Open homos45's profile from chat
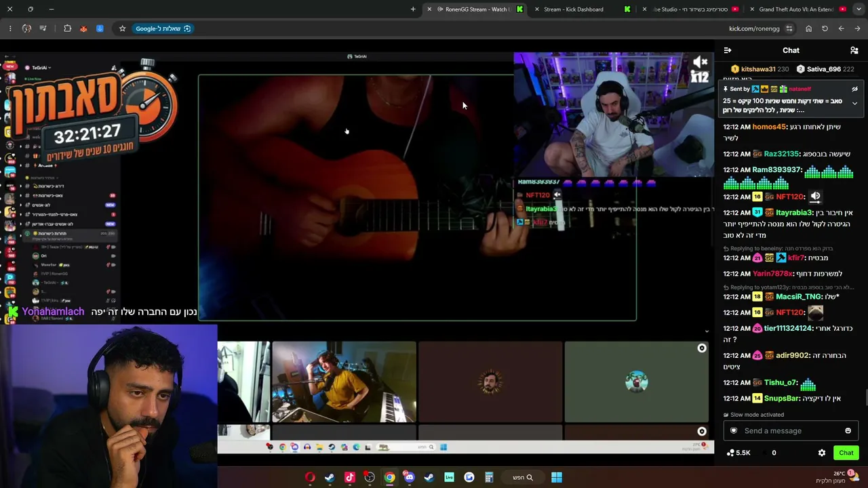This screenshot has width=868, height=488. point(769,127)
